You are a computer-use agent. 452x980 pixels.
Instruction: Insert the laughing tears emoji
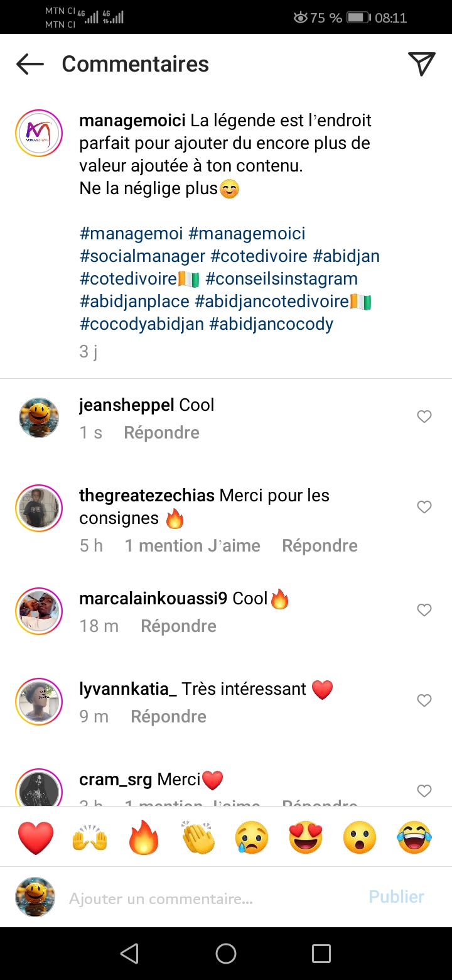[x=414, y=838]
